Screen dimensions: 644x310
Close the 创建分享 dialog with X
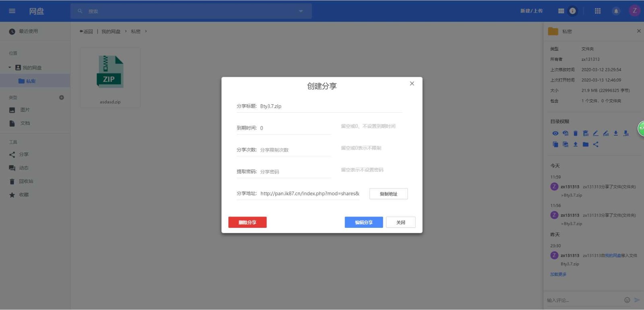pyautogui.click(x=412, y=84)
